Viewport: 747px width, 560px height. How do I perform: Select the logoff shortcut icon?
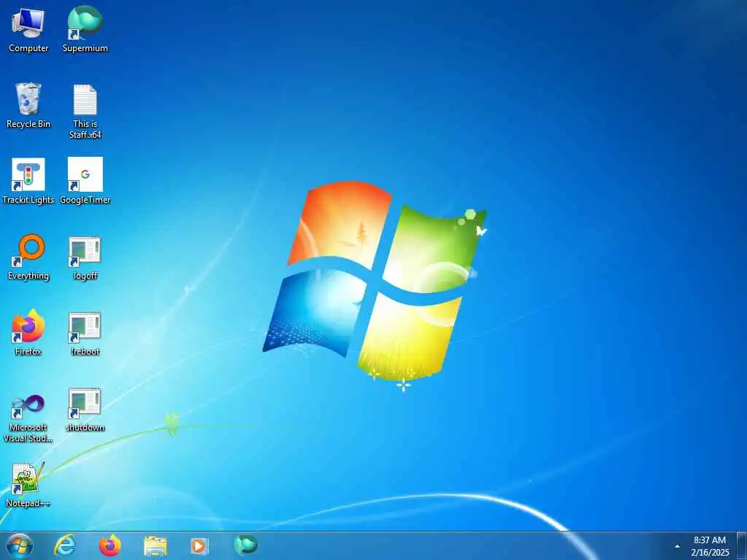click(x=85, y=257)
